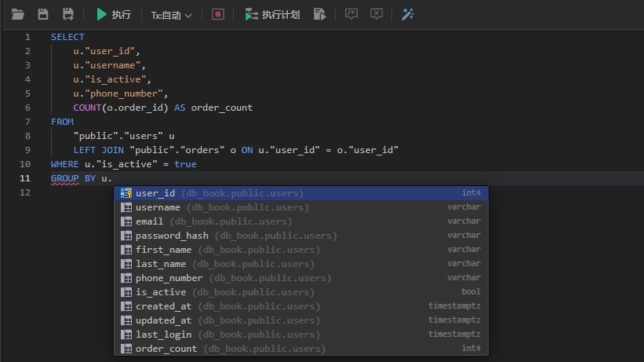This screenshot has height=362, width=644.
Task: Select username autocomplete suggestion
Action: [301, 207]
